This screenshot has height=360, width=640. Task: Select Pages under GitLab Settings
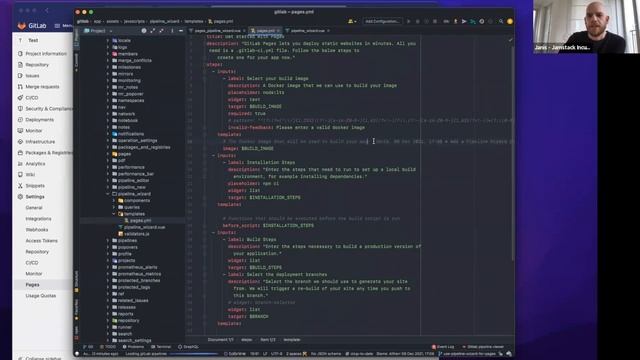(32, 284)
